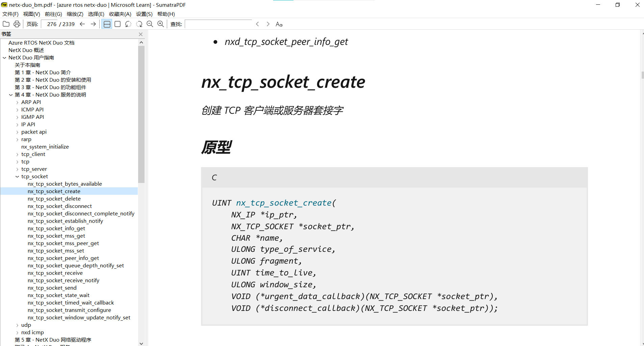The height and width of the screenshot is (346, 644).
Task: Rotate page left icon
Action: 128,24
